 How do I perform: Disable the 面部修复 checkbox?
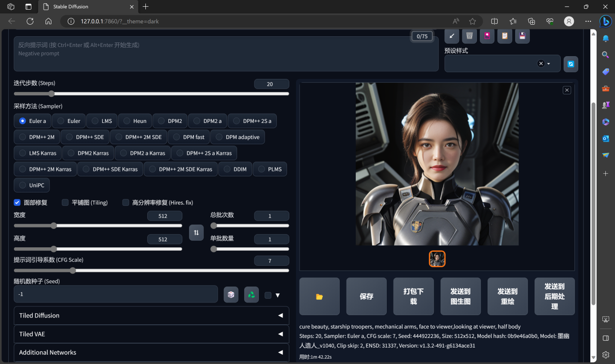point(17,202)
